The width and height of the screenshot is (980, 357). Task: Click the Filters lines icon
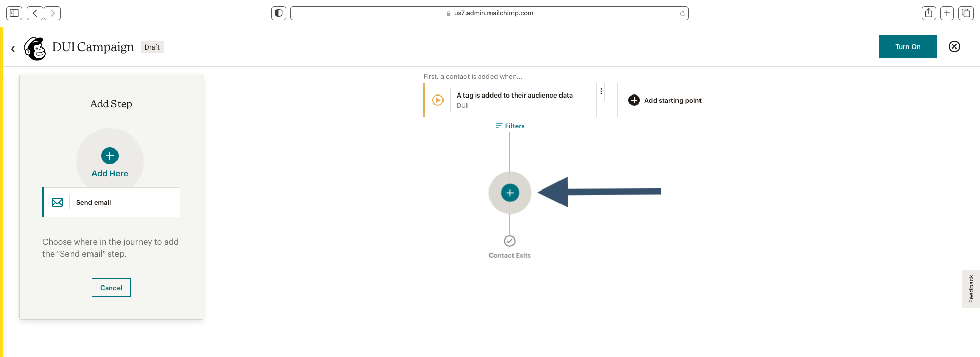click(499, 126)
